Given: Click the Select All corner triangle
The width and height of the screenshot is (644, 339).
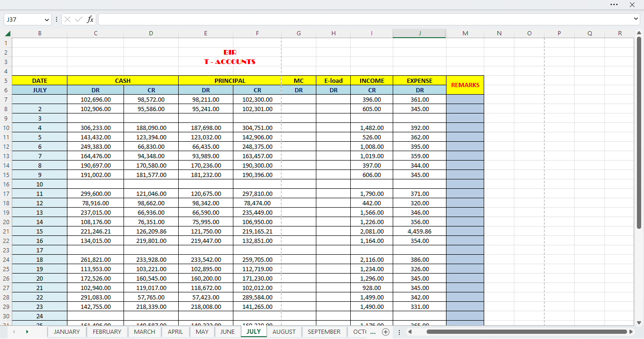Looking at the screenshot, I should (8, 33).
